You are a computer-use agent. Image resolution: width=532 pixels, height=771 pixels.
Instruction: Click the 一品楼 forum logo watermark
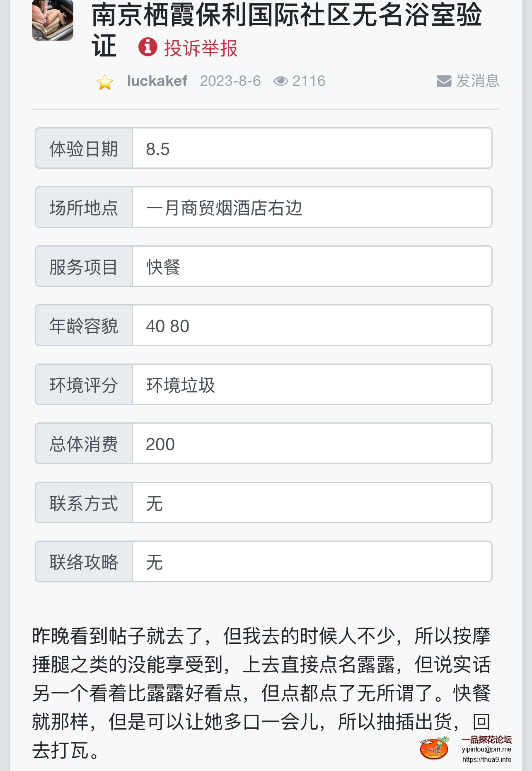(434, 749)
